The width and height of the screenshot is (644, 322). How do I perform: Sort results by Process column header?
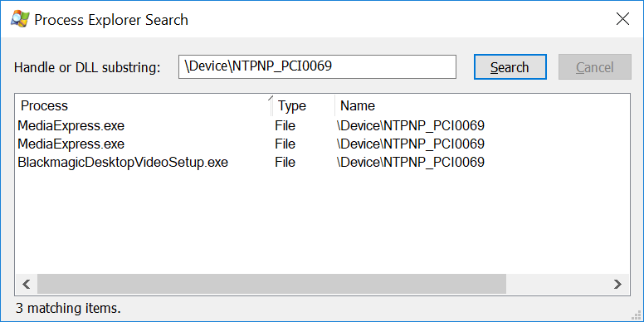coord(144,105)
